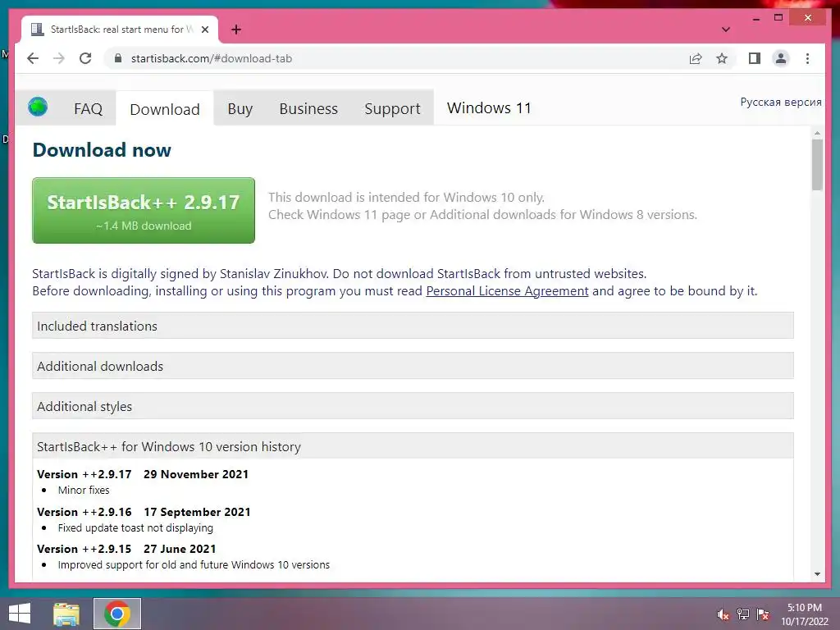Open the Windows Start button
The height and width of the screenshot is (630, 840).
tap(20, 614)
